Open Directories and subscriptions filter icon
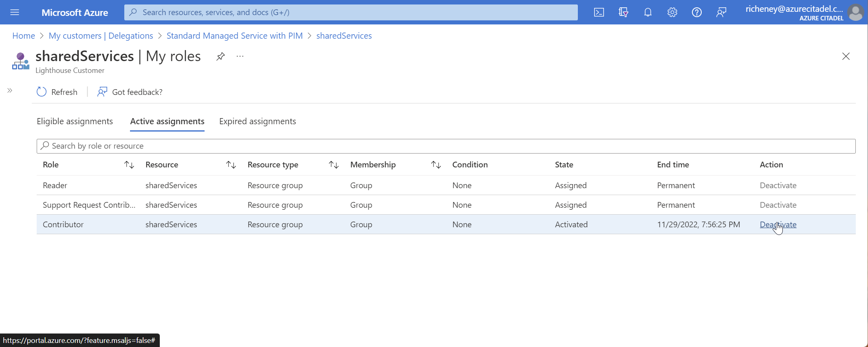868x347 pixels. tap(623, 12)
